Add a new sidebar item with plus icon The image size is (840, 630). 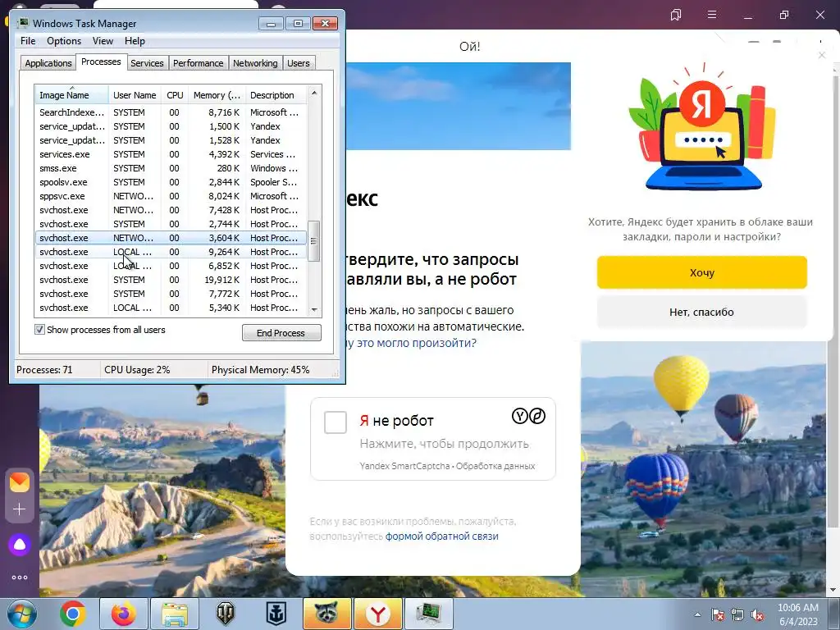tap(20, 509)
